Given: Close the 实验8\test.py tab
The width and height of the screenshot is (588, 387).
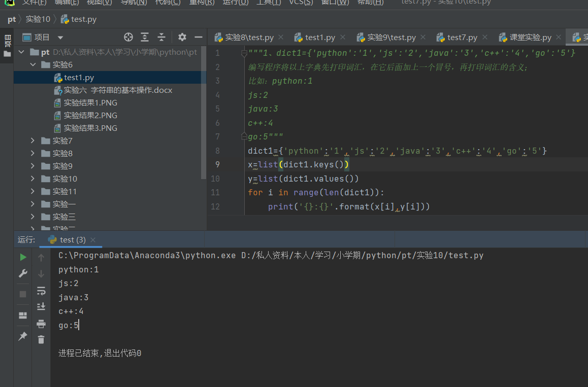Looking at the screenshot, I should click(x=281, y=37).
